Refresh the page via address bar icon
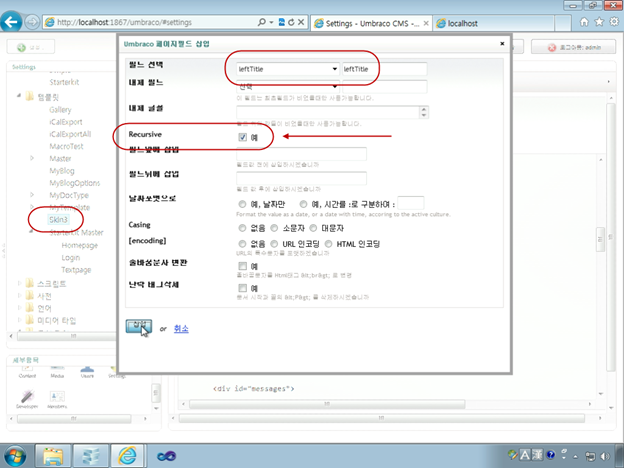 click(x=291, y=22)
